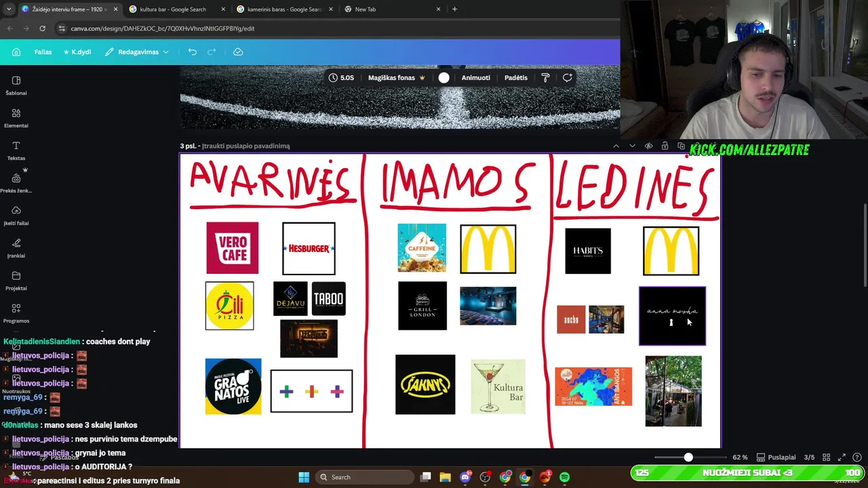This screenshot has width=868, height=488.
Task: Set page duration 5.0S
Action: click(x=341, y=78)
